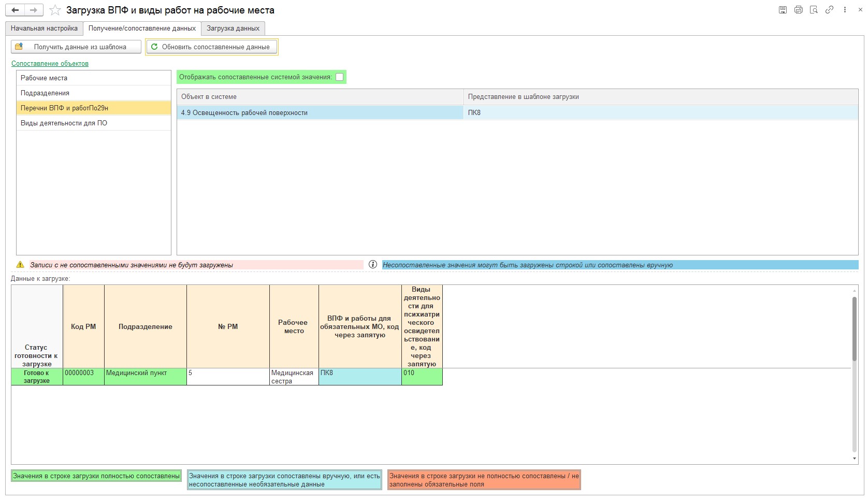
Task: Switch to the Начальная настройка tab
Action: coord(44,28)
